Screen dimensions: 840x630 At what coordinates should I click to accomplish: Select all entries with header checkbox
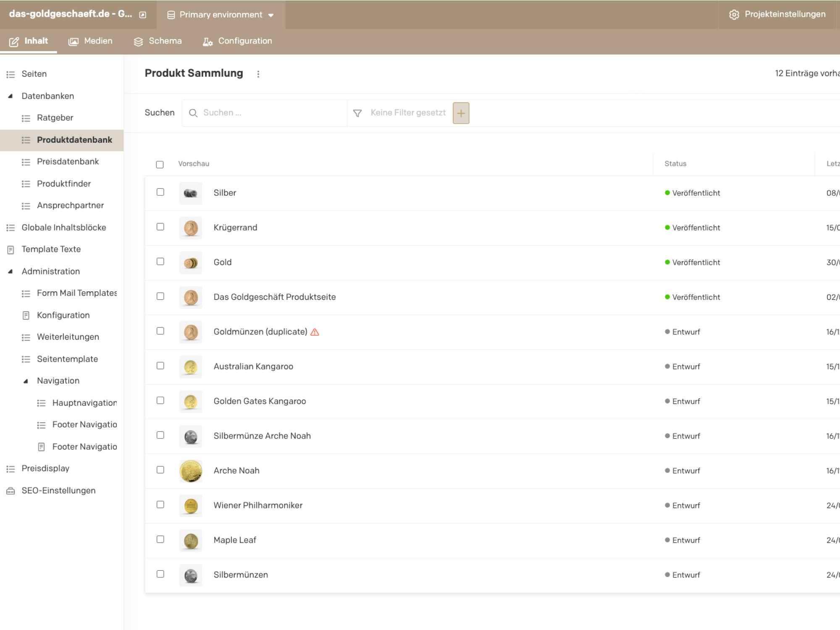click(160, 165)
